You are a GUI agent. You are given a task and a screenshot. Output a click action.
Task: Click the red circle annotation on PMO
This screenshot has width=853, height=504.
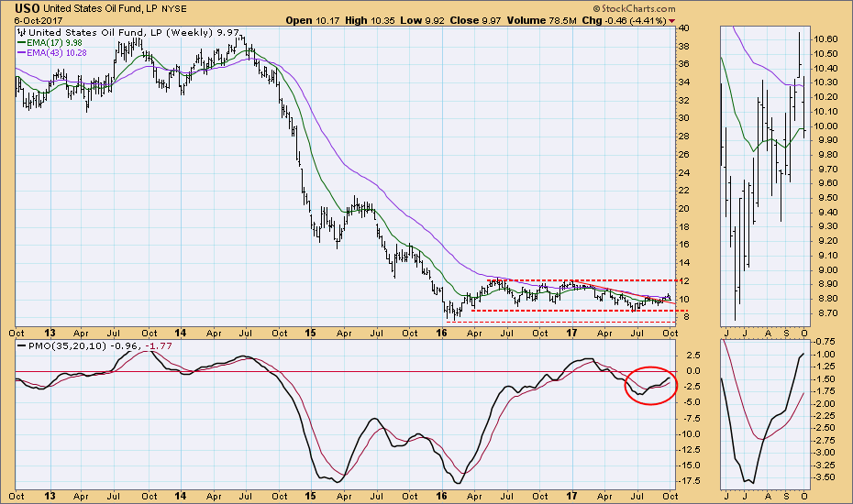pos(650,386)
